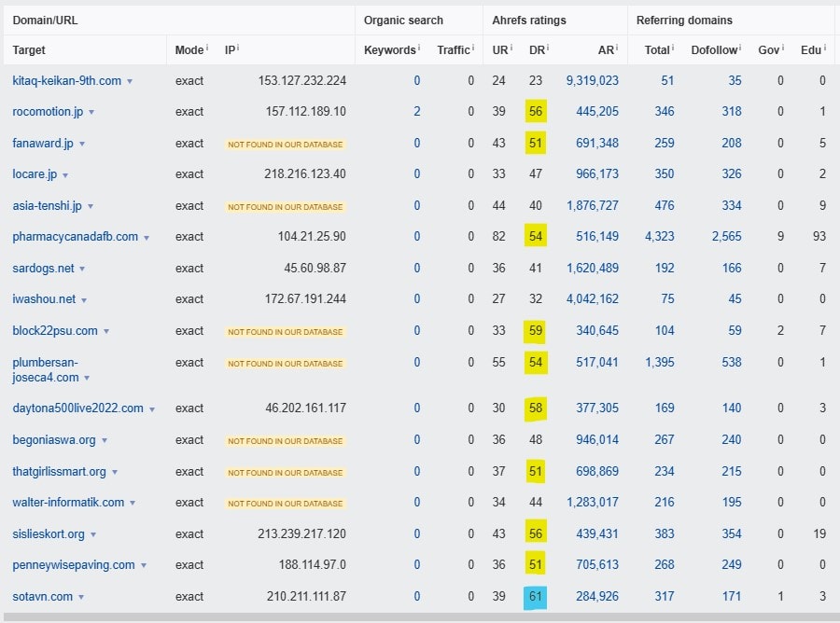Screen dimensions: 840x623
Task: Click AR value 9,319,023 for kitaq-keikan-9th.com
Action: pyautogui.click(x=592, y=81)
